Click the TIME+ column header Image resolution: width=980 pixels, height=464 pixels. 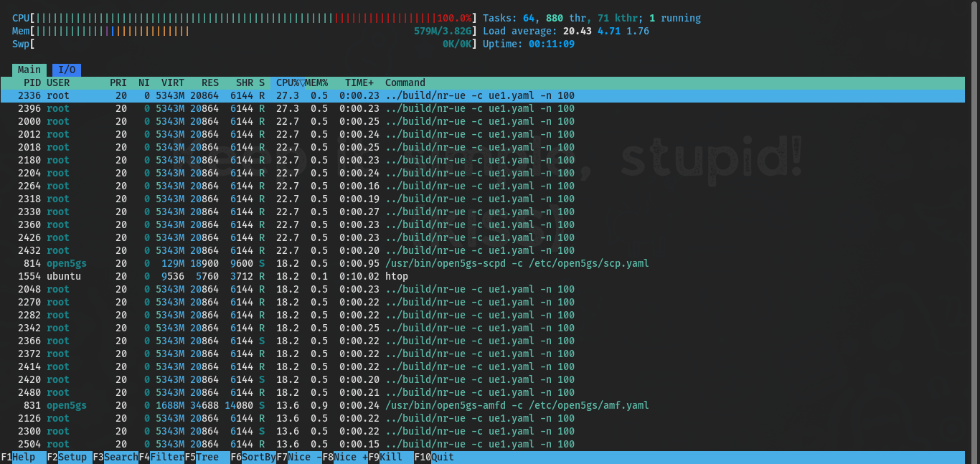click(x=359, y=82)
